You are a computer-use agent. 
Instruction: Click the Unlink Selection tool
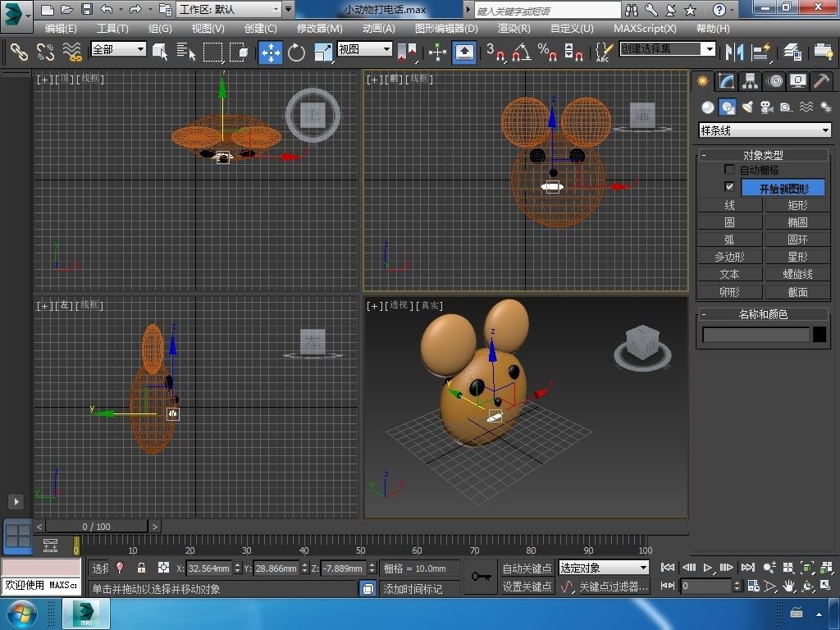tap(46, 52)
